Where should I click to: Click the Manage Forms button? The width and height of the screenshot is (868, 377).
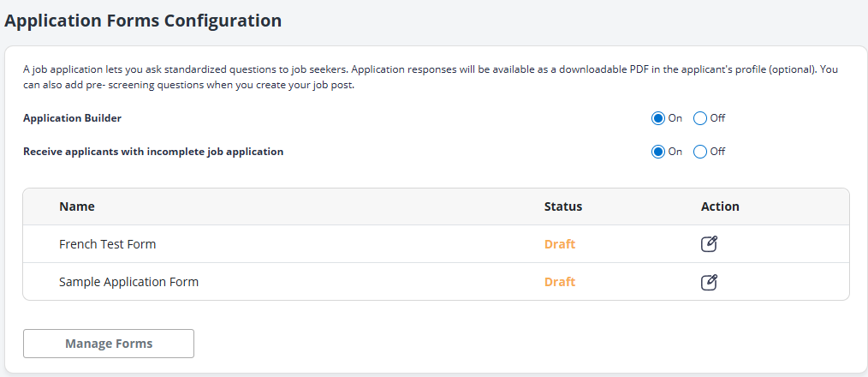(x=109, y=344)
